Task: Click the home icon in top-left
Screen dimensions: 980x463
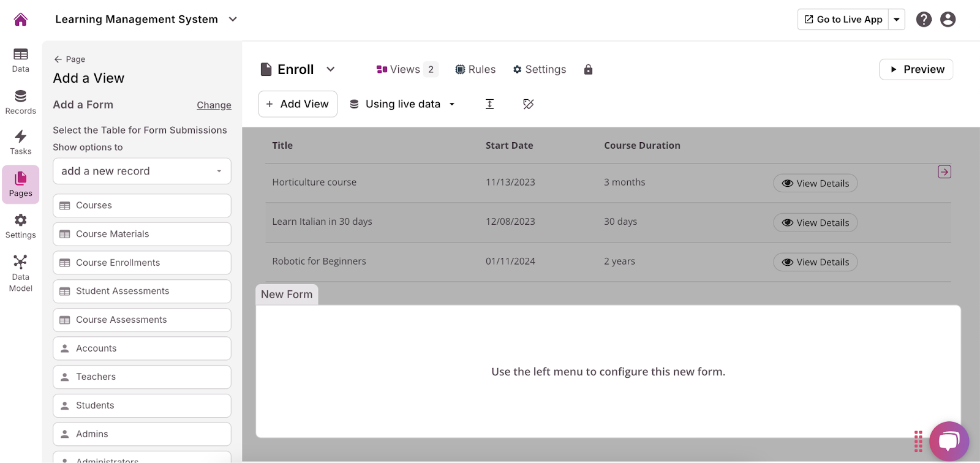Action: pyautogui.click(x=20, y=20)
